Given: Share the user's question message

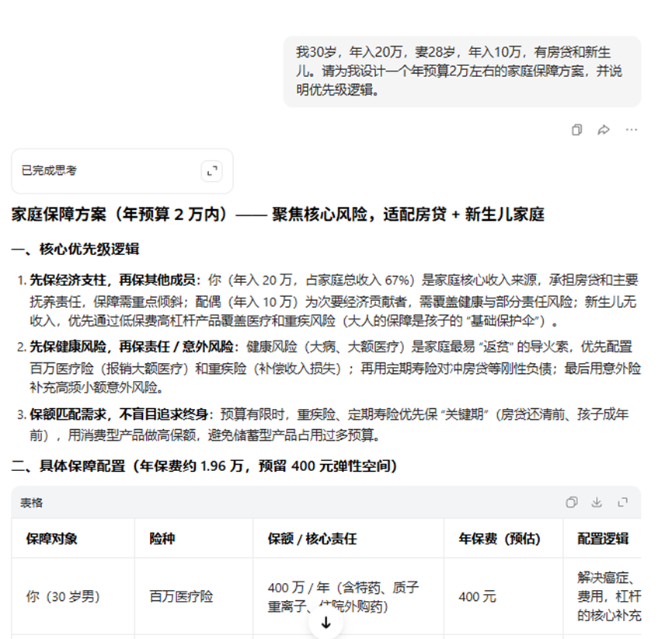Looking at the screenshot, I should (x=604, y=131).
